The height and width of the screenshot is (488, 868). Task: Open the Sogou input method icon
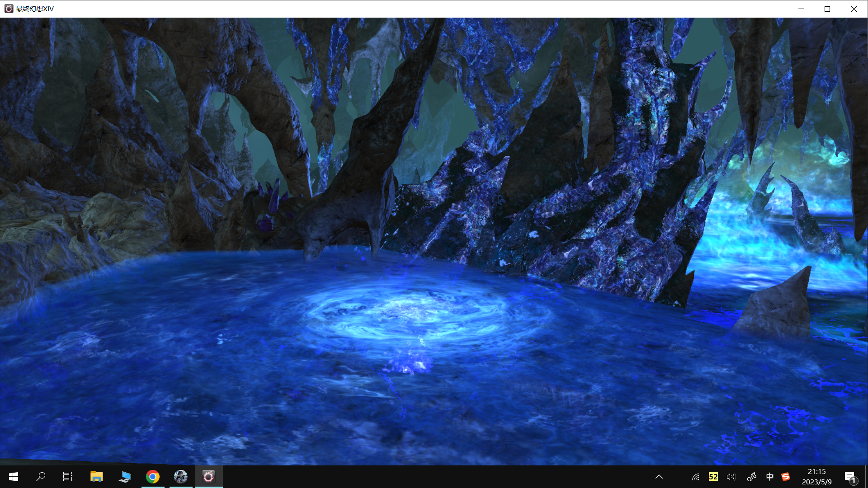[x=786, y=477]
